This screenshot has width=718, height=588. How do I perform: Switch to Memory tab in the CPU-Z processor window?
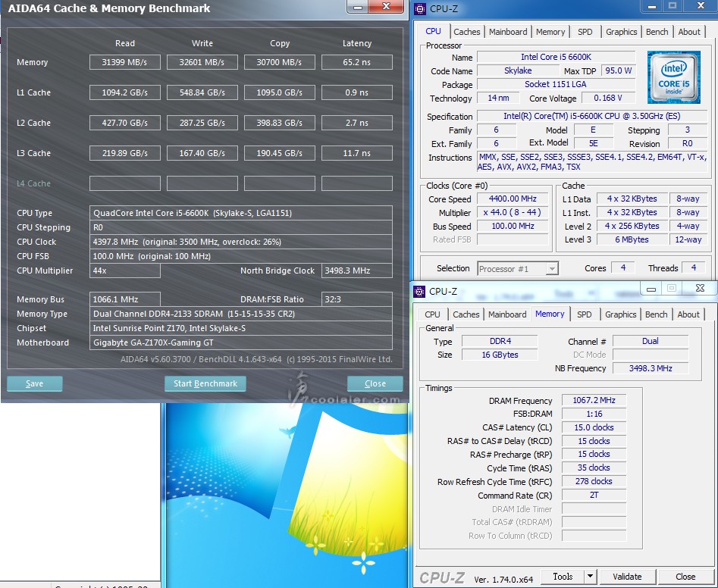[550, 32]
